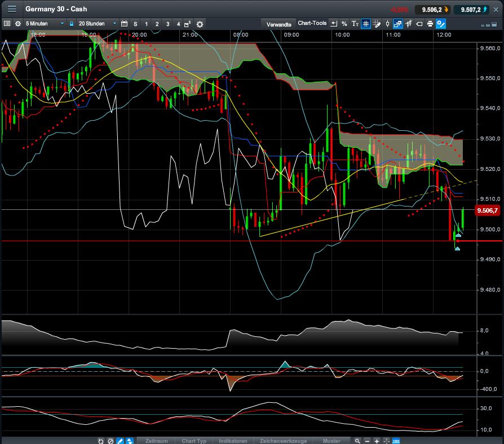Toggle the highlighted detach windows button
This screenshot has height=444, width=504.
point(397,24)
